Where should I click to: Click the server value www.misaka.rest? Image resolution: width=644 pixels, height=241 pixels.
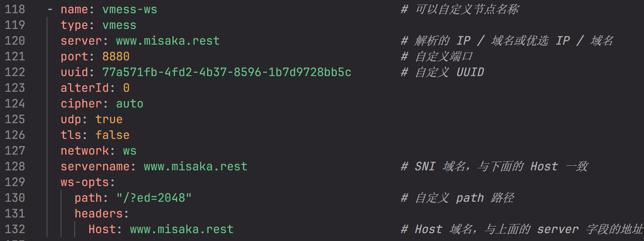click(x=167, y=41)
